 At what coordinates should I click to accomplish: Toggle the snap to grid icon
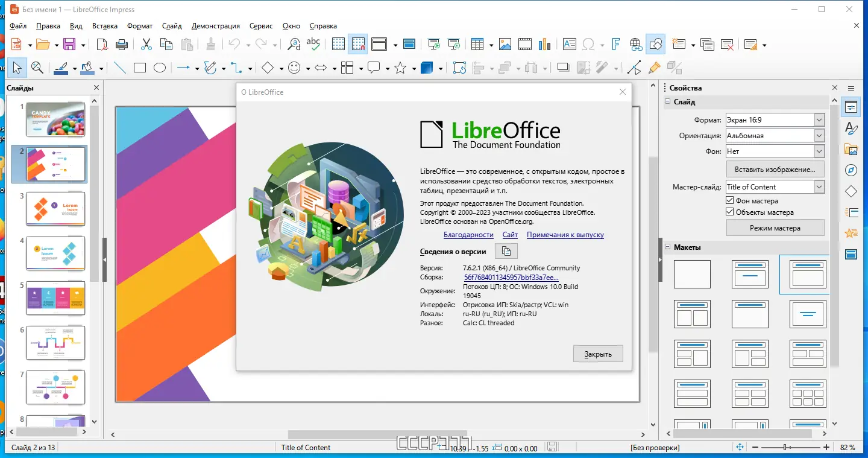358,44
